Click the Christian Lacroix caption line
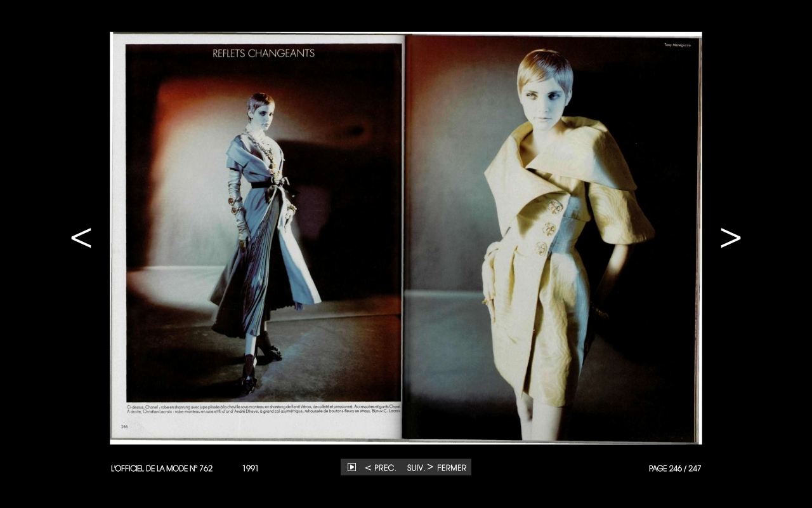This screenshot has width=812, height=508. (263, 411)
